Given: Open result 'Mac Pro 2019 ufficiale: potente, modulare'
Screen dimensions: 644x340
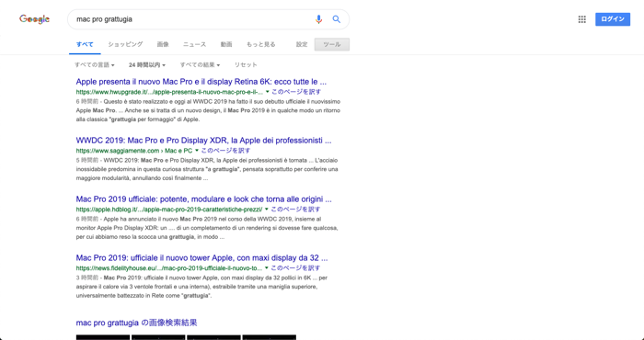Looking at the screenshot, I should pyautogui.click(x=203, y=199).
